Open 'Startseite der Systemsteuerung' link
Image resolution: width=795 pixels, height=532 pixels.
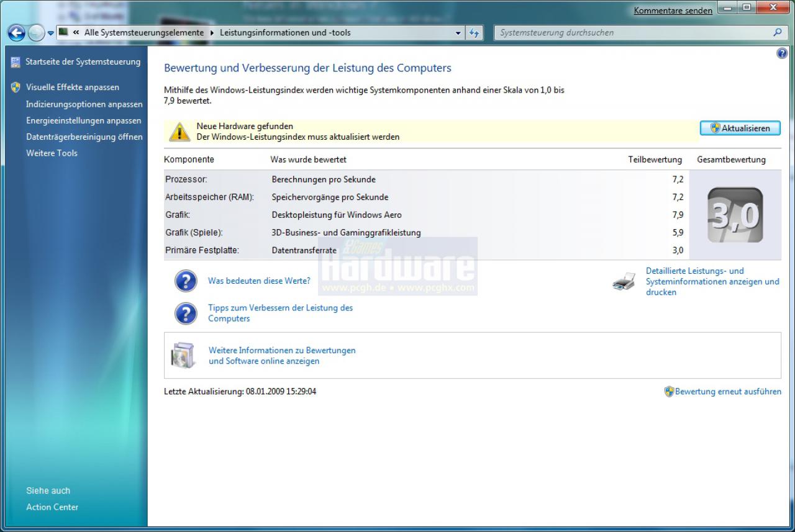pyautogui.click(x=83, y=61)
